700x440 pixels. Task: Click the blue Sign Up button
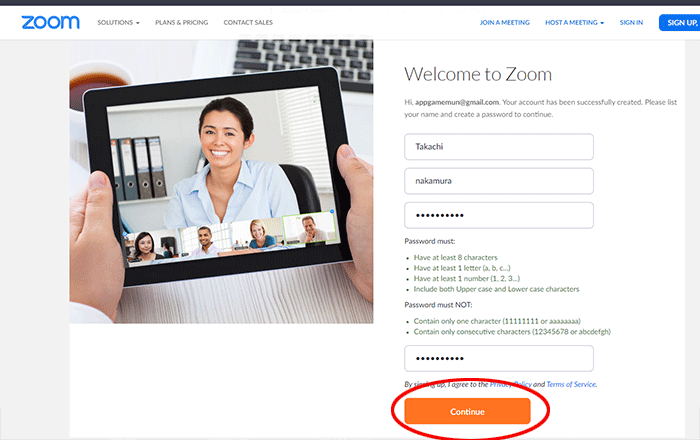[x=679, y=23]
